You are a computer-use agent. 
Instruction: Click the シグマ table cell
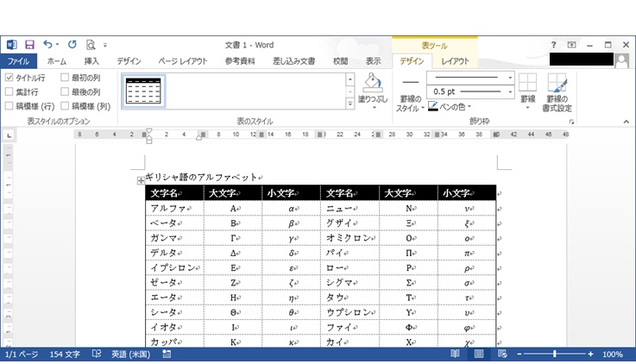pyautogui.click(x=350, y=283)
